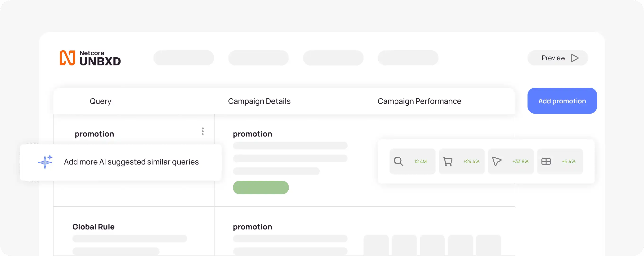644x256 pixels.
Task: Select the Campaign Details header
Action: point(259,101)
